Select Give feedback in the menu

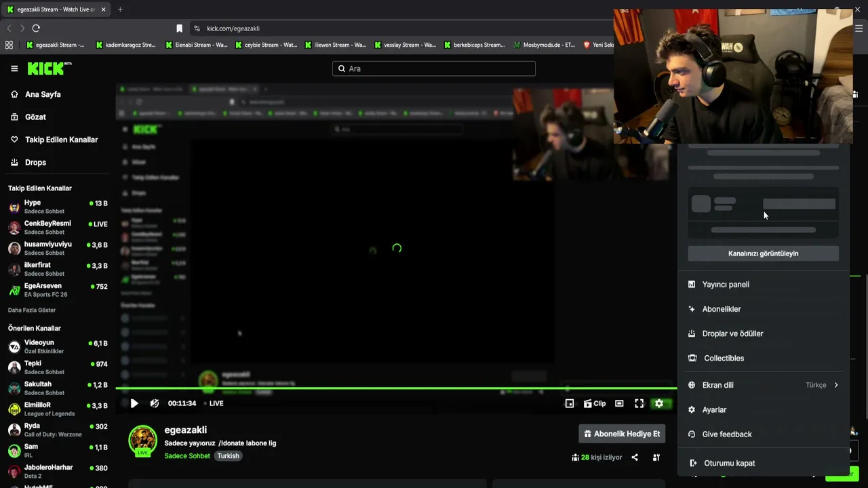764,434
